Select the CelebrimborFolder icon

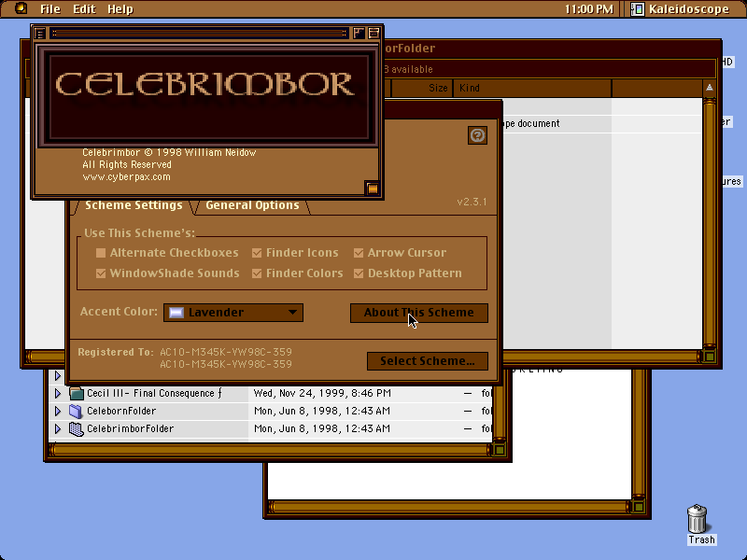click(77, 428)
